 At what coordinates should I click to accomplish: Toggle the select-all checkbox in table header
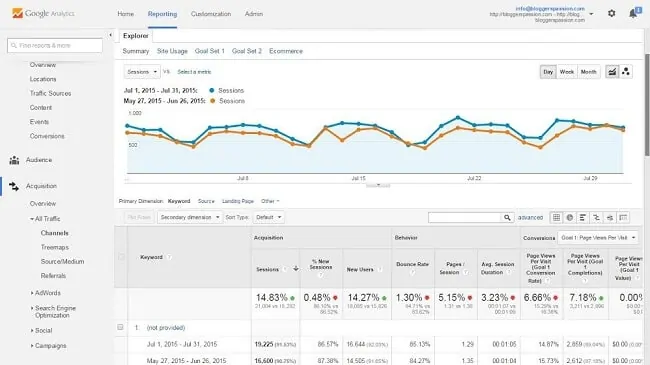[x=121, y=257]
